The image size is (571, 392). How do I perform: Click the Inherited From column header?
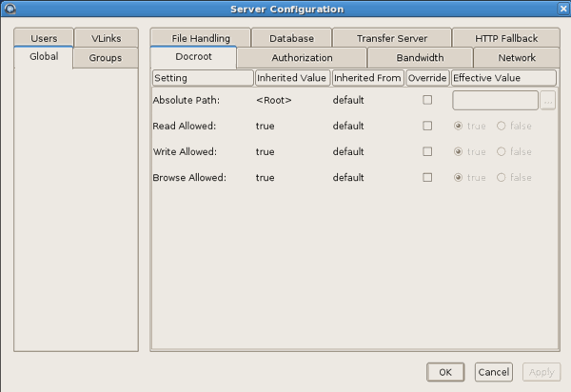367,78
